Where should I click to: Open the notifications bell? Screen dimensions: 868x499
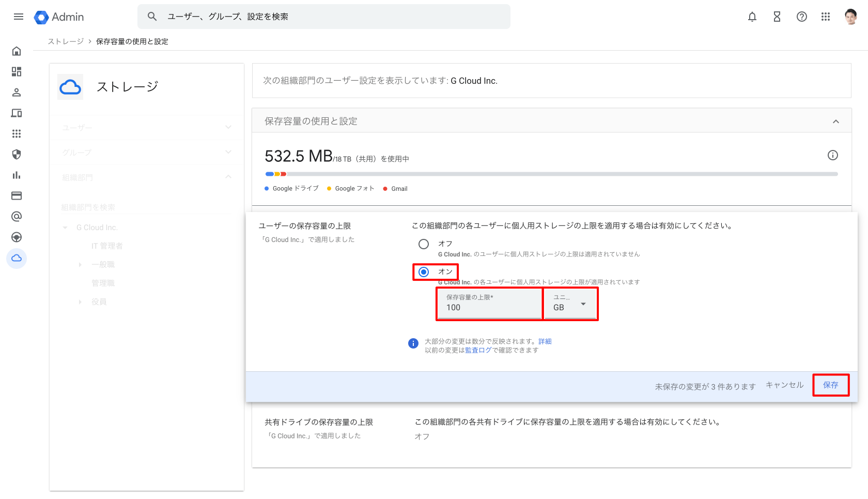click(752, 17)
